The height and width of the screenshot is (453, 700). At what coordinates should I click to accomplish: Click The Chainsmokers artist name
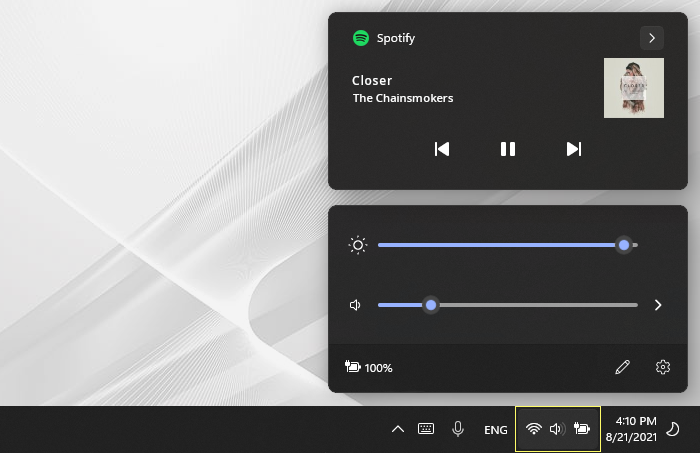tap(403, 98)
